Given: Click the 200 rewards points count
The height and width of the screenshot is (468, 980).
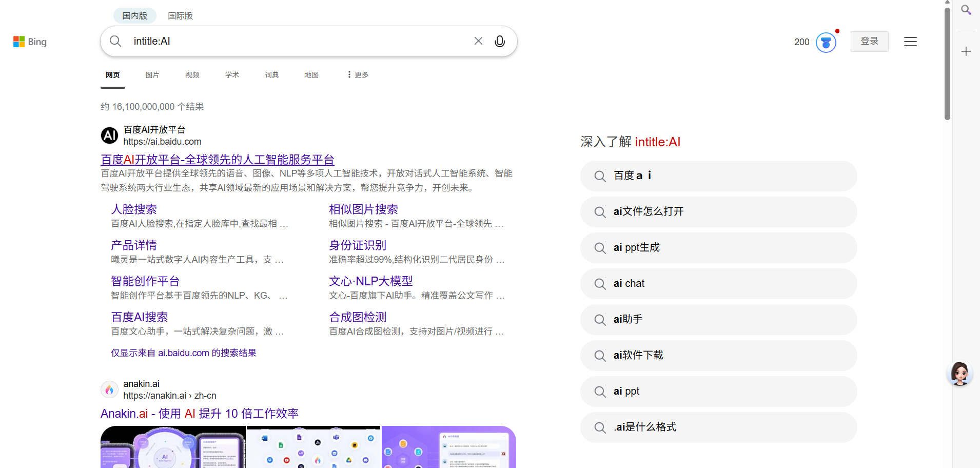Looking at the screenshot, I should point(801,42).
